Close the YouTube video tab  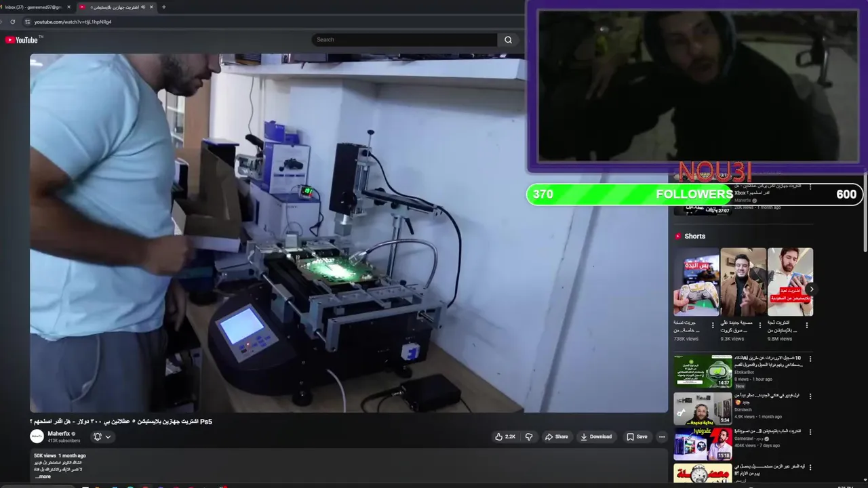(x=151, y=7)
